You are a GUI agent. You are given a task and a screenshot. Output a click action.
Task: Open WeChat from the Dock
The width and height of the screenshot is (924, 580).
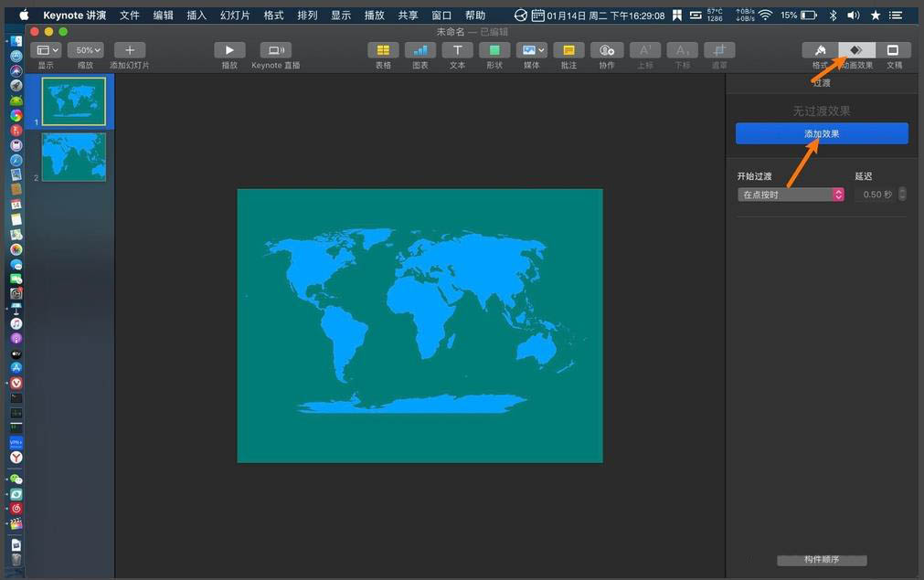click(16, 480)
